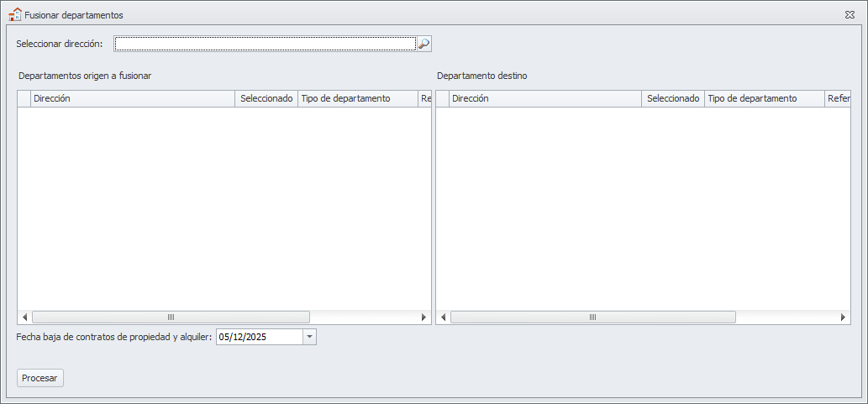Screen dimensions: 868x404
Task: Close the Fusionar departamentos window
Action: click(x=850, y=15)
